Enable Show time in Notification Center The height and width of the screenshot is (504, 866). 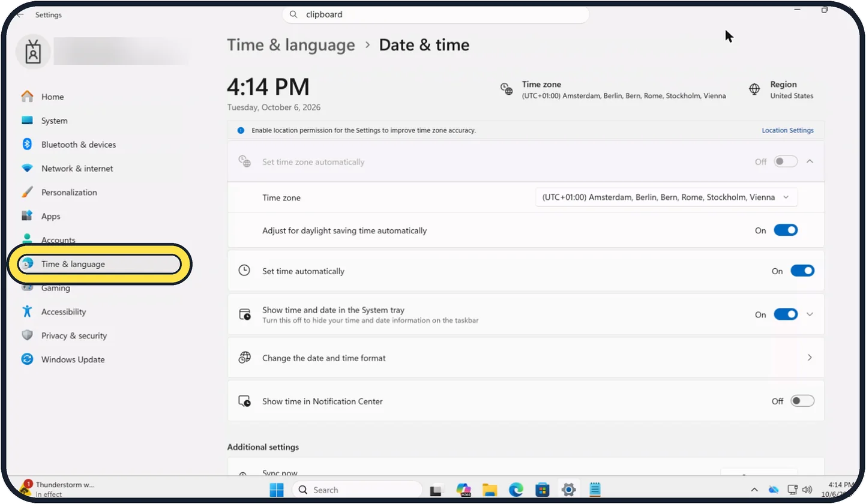coord(802,401)
